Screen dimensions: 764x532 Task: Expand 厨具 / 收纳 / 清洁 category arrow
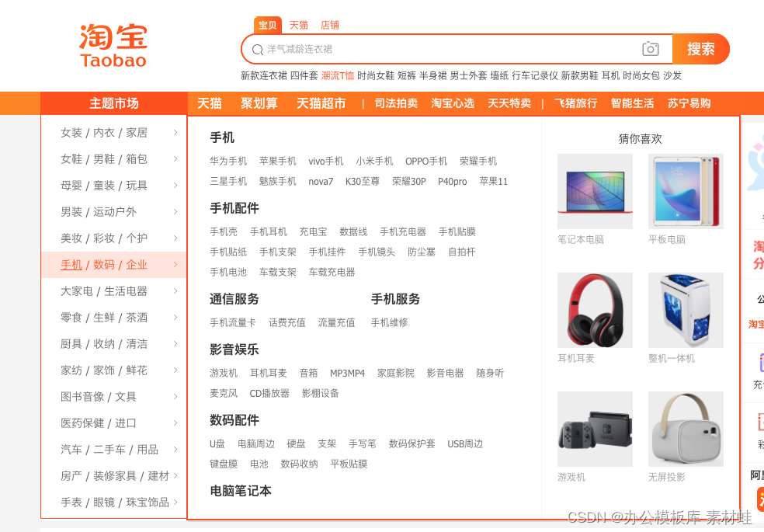point(175,343)
